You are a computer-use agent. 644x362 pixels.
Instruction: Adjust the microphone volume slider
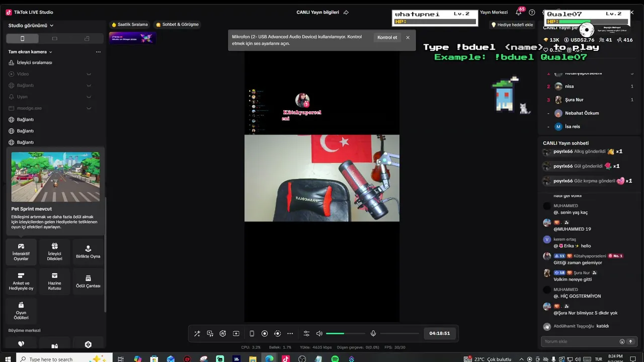(399, 333)
